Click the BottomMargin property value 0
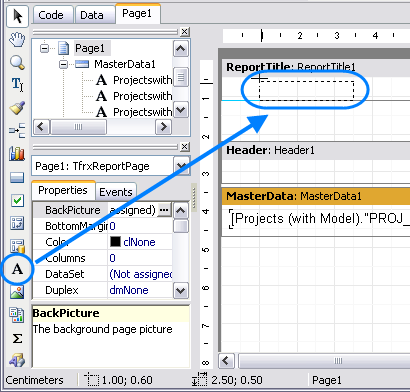The width and height of the screenshot is (410, 392). 113,226
